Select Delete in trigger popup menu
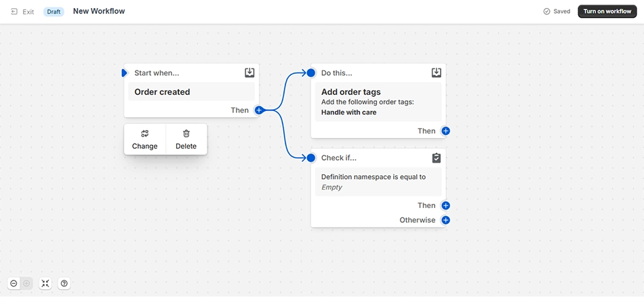644x298 pixels. pyautogui.click(x=186, y=140)
